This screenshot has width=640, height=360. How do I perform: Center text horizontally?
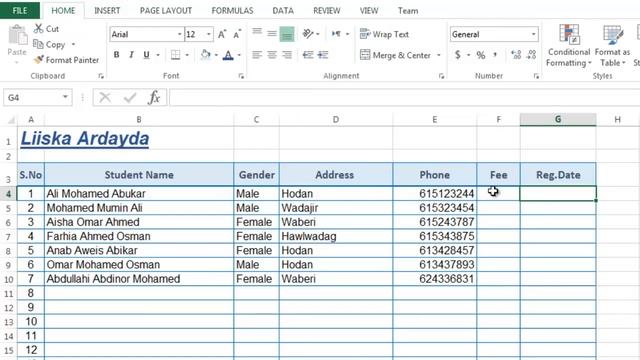272,55
